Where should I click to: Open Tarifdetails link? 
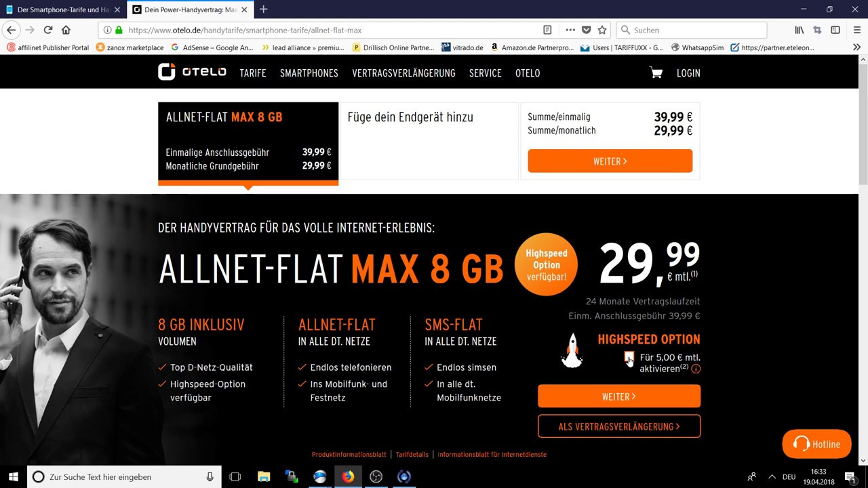[x=412, y=455]
